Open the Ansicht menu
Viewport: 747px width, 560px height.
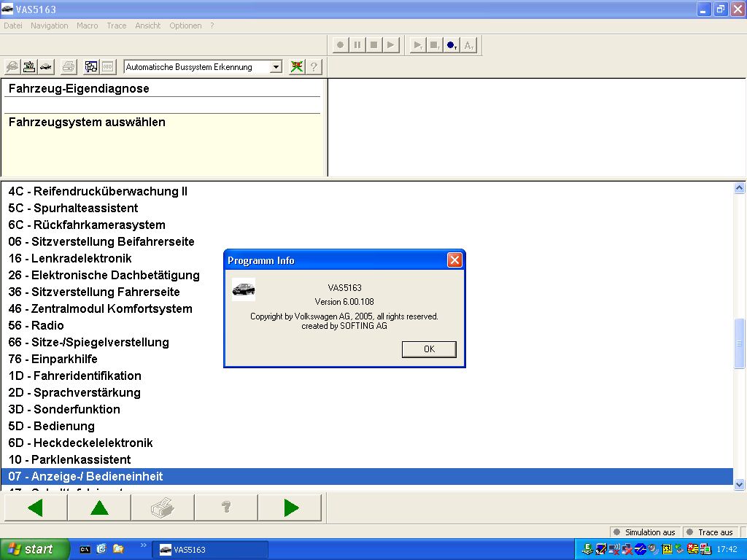tap(147, 26)
